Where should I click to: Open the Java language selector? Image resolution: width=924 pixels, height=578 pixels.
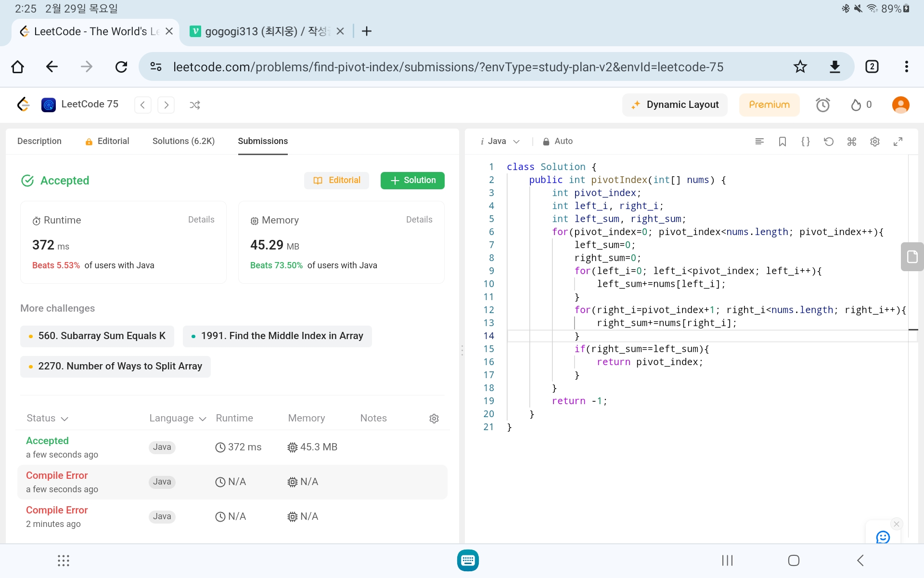pos(500,141)
